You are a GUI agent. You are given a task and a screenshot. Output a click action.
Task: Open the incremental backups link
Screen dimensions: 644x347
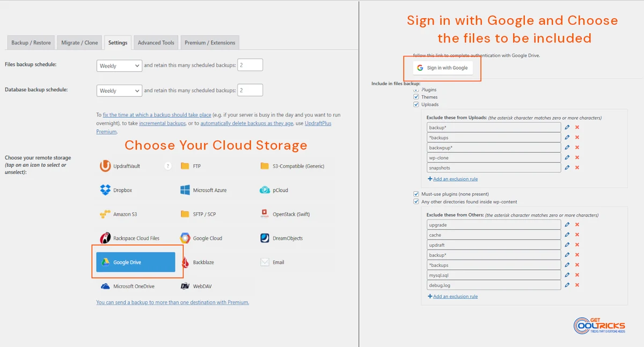pyautogui.click(x=162, y=123)
